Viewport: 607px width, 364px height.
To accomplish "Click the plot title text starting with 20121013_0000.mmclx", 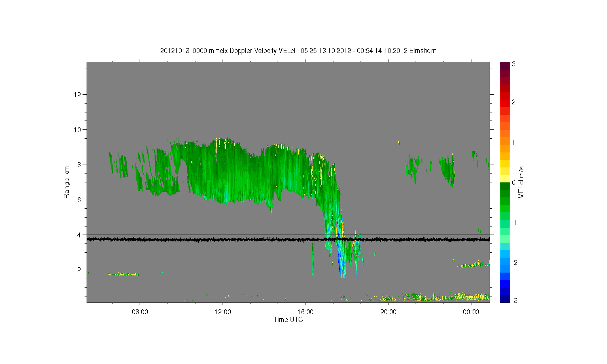I will [x=298, y=51].
